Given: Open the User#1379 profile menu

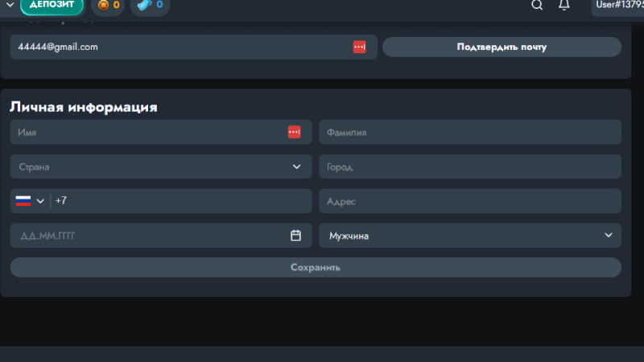Looking at the screenshot, I should pyautogui.click(x=617, y=6).
